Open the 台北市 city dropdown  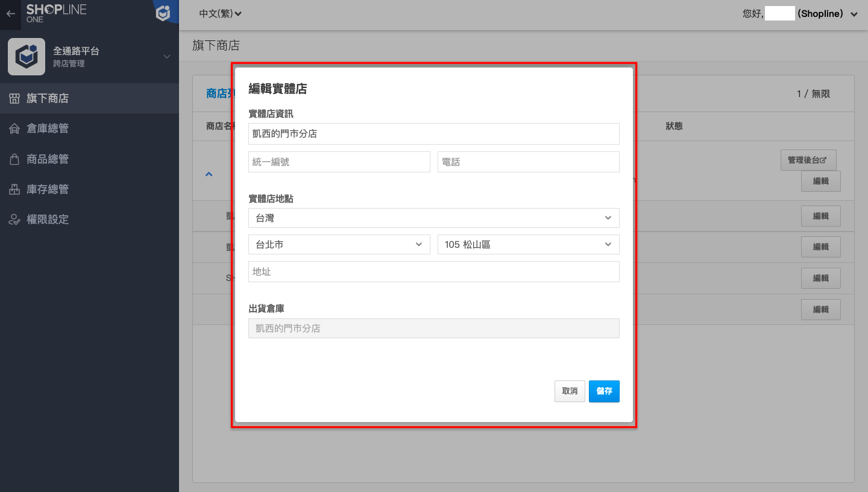point(339,244)
